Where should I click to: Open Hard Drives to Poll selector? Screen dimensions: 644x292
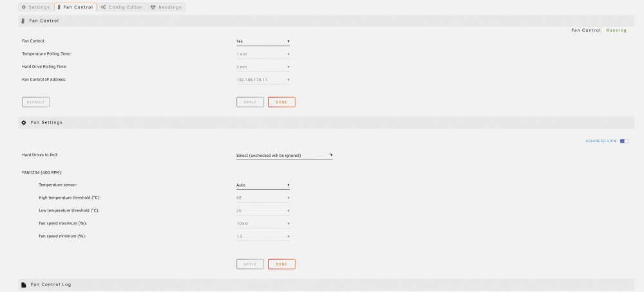[x=284, y=156]
